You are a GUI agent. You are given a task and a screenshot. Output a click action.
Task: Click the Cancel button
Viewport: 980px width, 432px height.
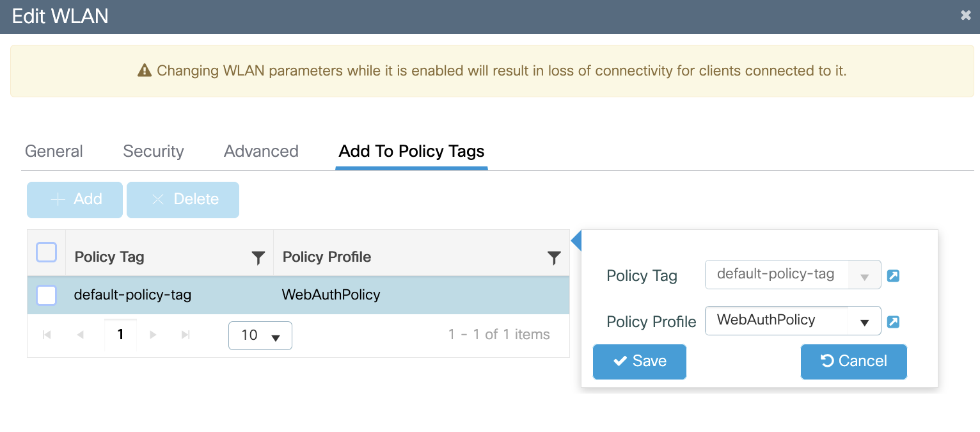(853, 362)
